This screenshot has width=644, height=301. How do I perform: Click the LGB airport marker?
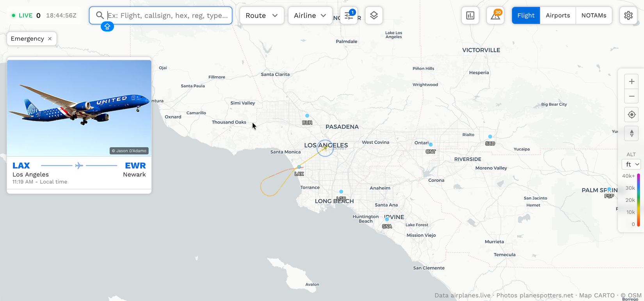[x=341, y=192]
